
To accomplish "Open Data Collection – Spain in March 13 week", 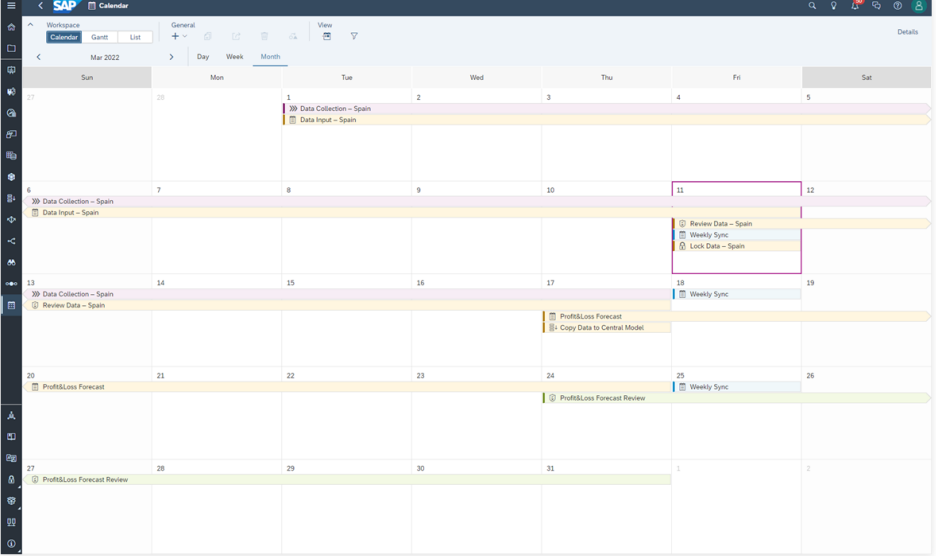I will pyautogui.click(x=347, y=294).
